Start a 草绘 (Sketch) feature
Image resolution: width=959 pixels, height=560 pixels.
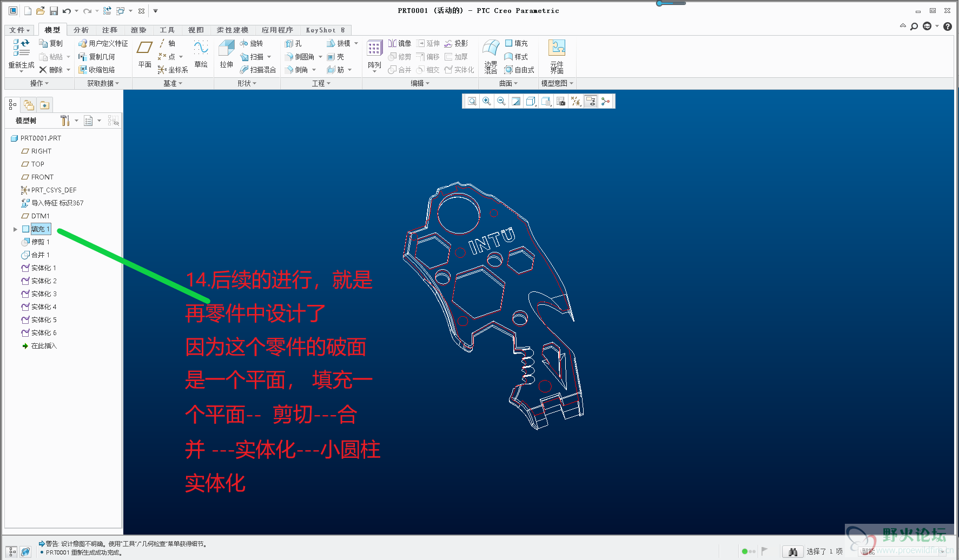pyautogui.click(x=201, y=54)
